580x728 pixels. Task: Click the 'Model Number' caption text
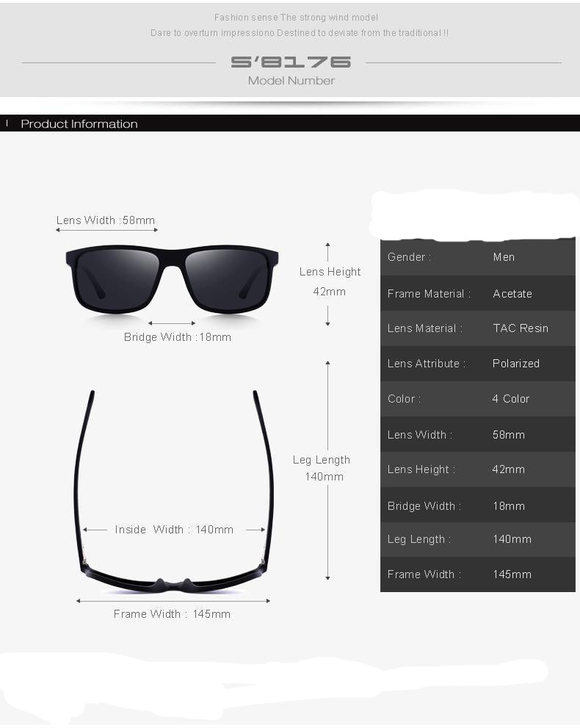[x=291, y=81]
